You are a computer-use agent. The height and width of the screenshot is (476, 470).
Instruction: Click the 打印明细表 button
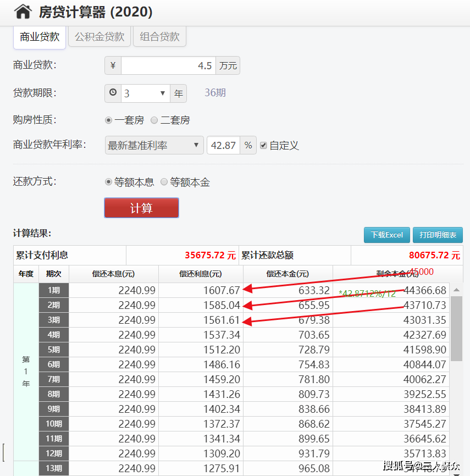point(438,234)
